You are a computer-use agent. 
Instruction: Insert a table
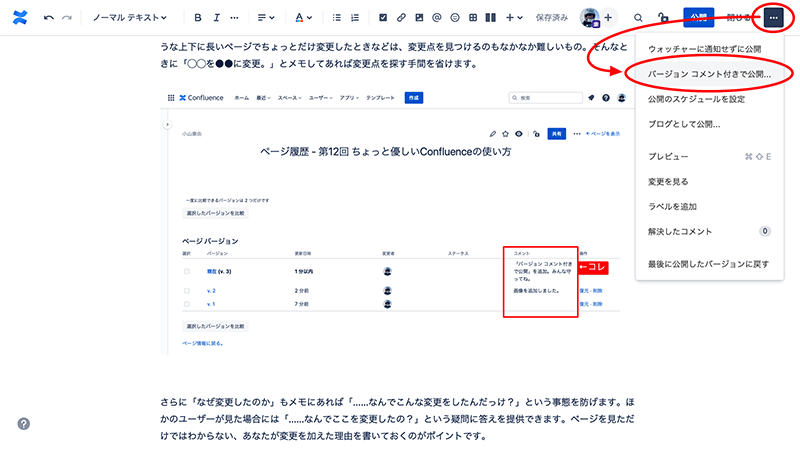click(x=473, y=18)
